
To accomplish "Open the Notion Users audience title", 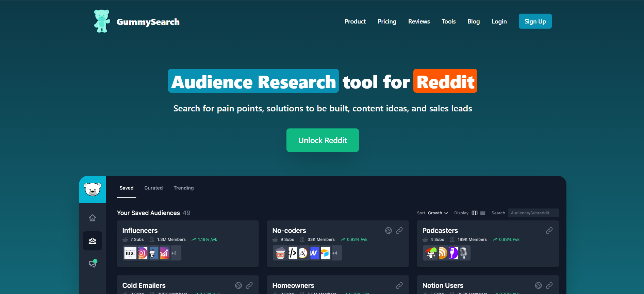I will tap(443, 285).
